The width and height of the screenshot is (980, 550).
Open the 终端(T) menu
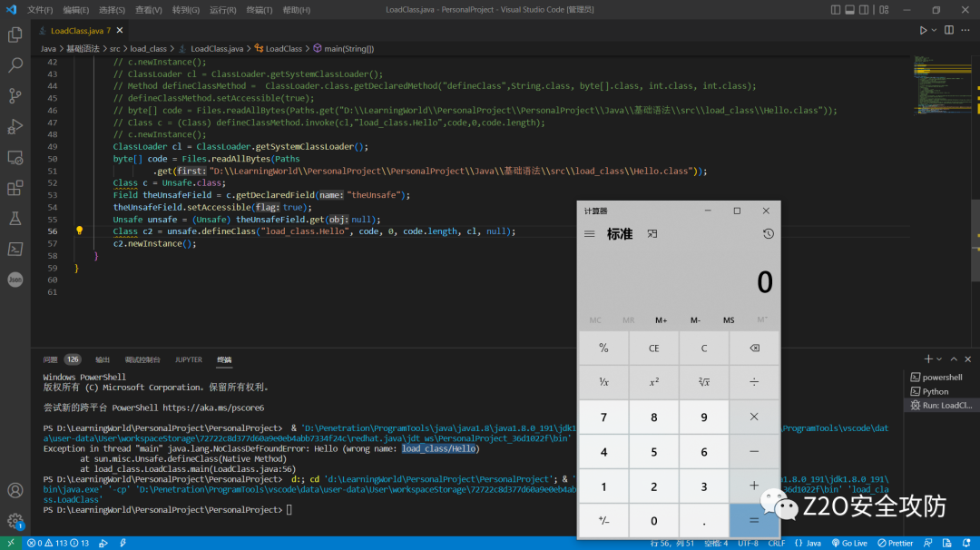(260, 10)
